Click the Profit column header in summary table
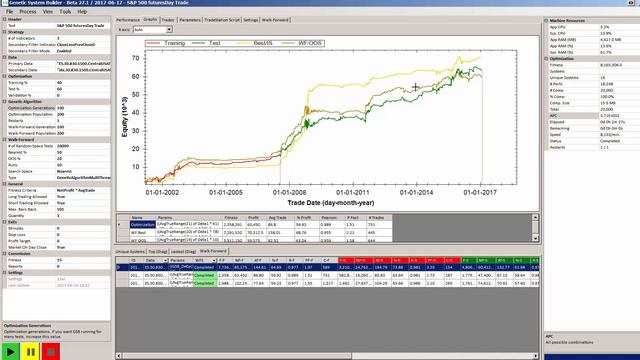This screenshot has height=360, width=640. coord(256,218)
